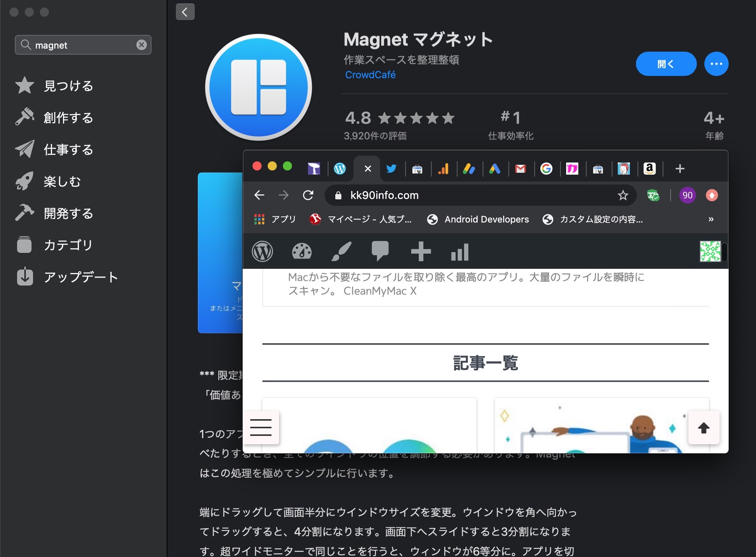
Task: Switch to the Google Analytics tab
Action: coord(443,169)
